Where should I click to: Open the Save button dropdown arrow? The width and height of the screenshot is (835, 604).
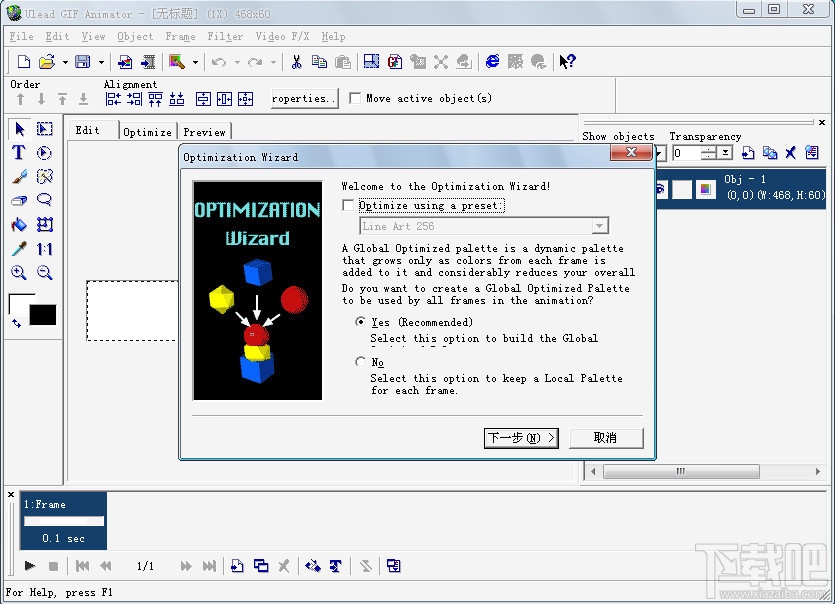[102, 61]
